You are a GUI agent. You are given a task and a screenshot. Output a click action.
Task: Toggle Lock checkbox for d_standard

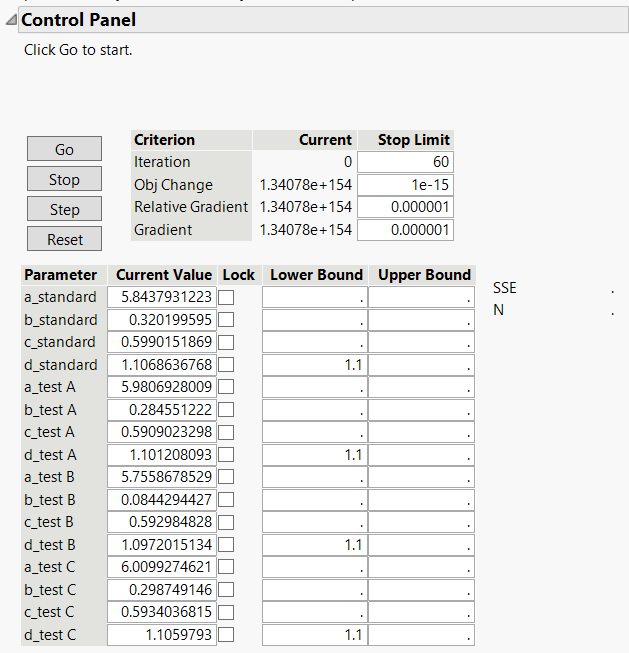(226, 365)
